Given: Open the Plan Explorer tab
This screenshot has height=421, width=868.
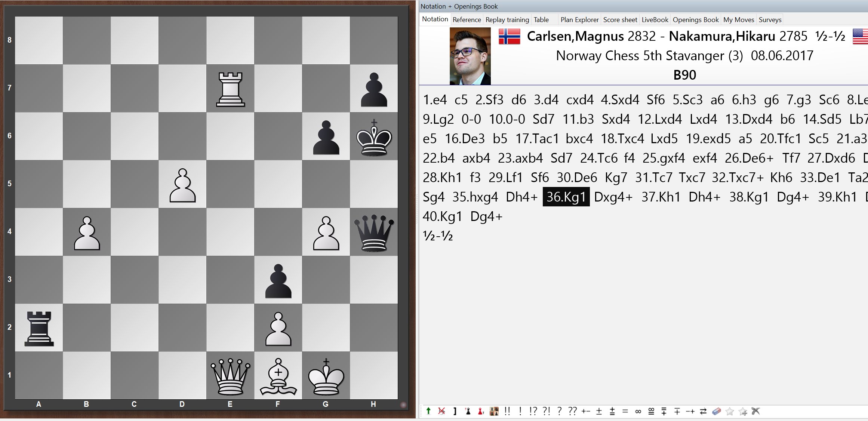Looking at the screenshot, I should coord(579,19).
